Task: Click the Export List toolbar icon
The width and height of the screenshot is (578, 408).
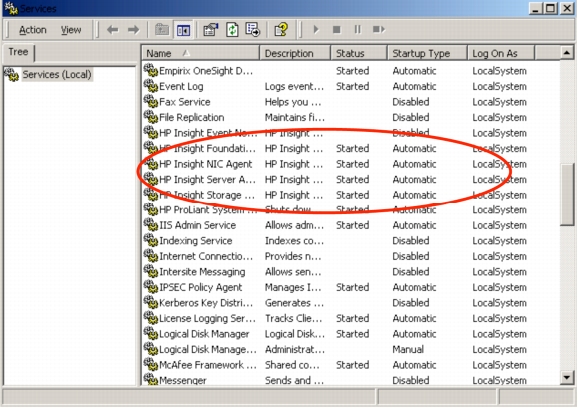Action: point(253,29)
